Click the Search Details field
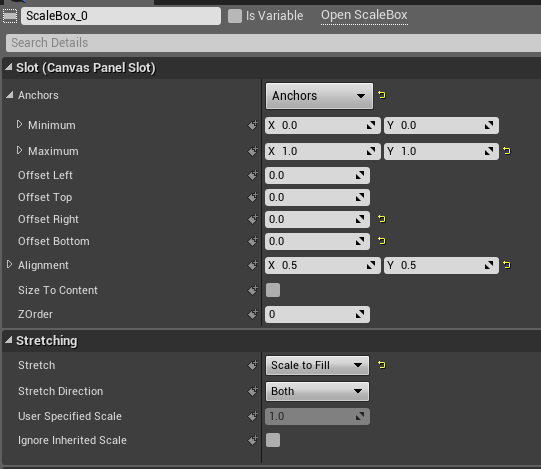Viewport: 541px width, 469px height. [x=273, y=43]
